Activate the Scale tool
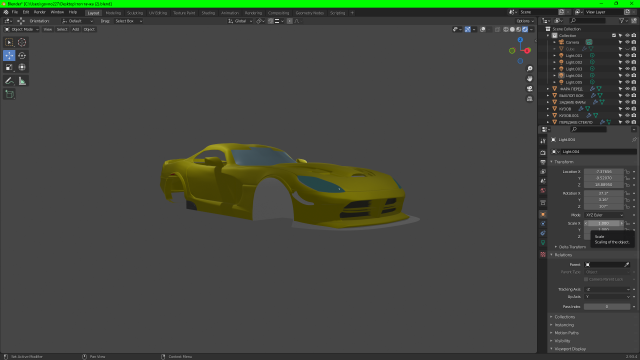The image size is (640, 360). pos(9,67)
